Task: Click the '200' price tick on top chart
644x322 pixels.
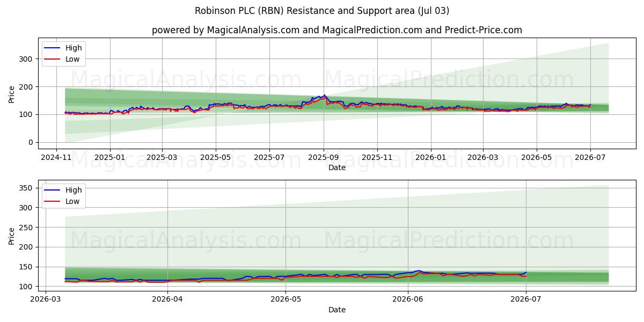Action: [x=26, y=87]
